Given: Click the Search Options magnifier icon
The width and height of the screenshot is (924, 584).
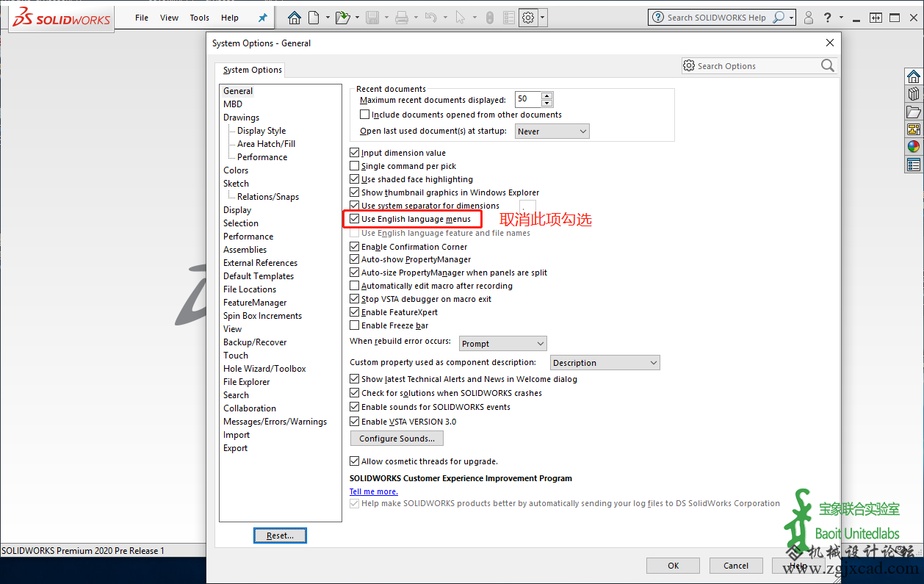Looking at the screenshot, I should tap(828, 65).
